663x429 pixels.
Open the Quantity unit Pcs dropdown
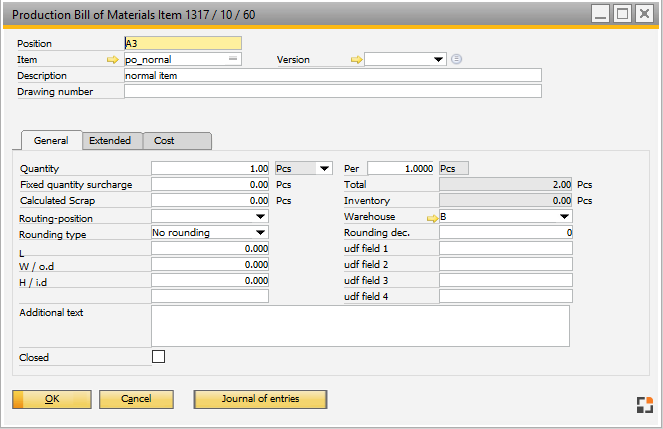click(x=324, y=169)
